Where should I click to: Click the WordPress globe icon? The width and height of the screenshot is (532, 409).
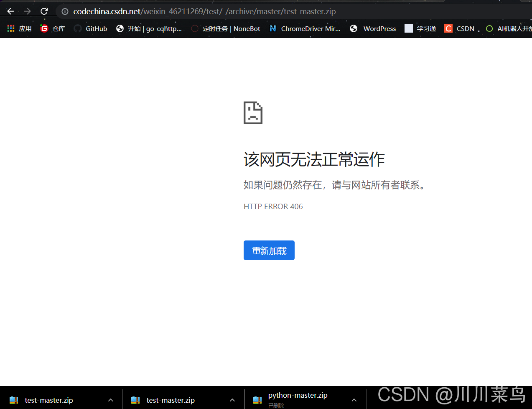click(354, 28)
